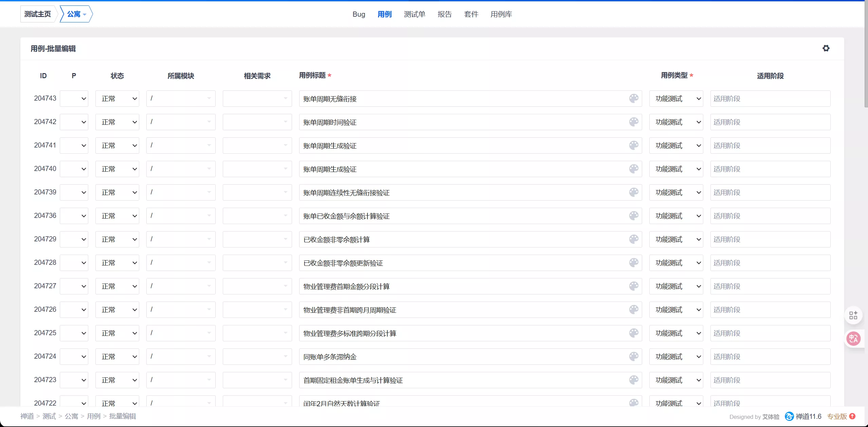Image resolution: width=868 pixels, height=427 pixels.
Task: Click the pink translate floating icon
Action: pyautogui.click(x=853, y=339)
